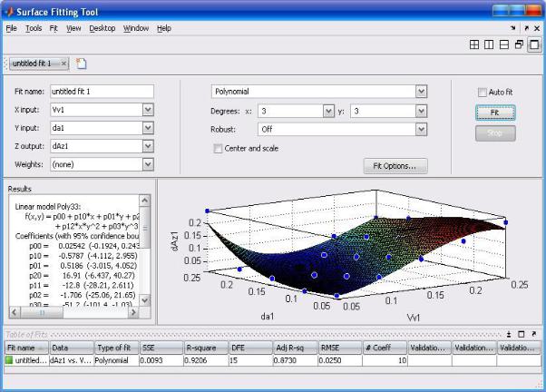This screenshot has height=392, width=546.
Task: Click the new fit icon beside the tab
Action: coord(81,64)
